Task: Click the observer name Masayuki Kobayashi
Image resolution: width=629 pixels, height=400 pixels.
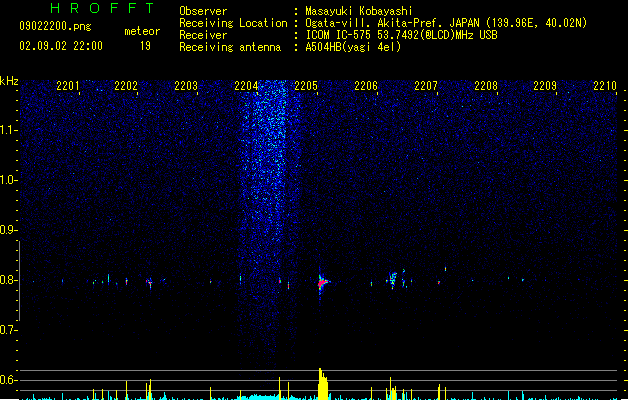Action: pos(359,11)
